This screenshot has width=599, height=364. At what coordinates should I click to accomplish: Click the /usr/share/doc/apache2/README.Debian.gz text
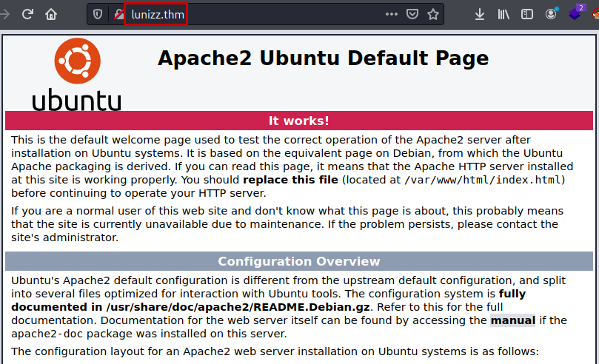click(238, 307)
